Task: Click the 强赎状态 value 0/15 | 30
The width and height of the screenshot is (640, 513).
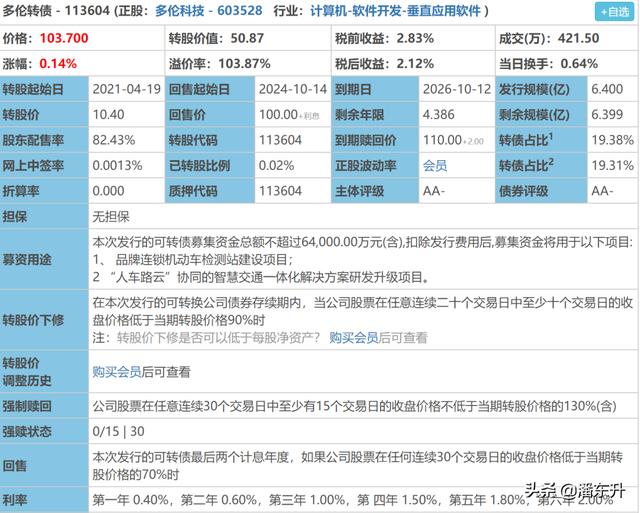Action: (118, 431)
